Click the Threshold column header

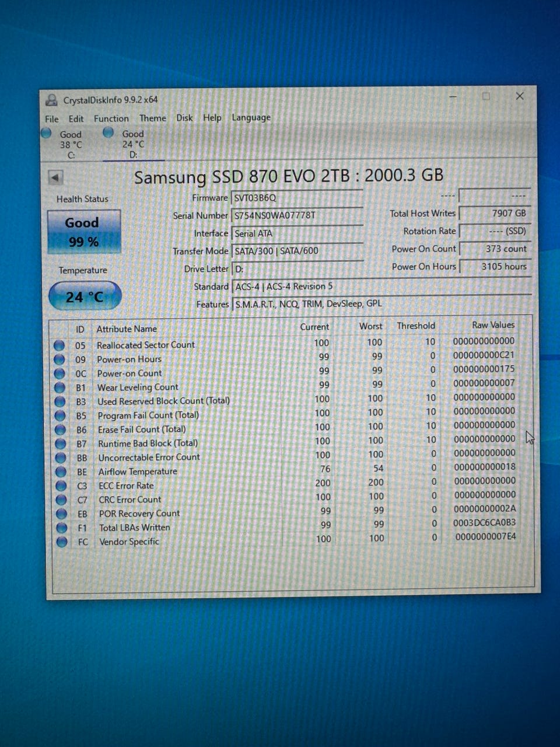click(416, 326)
